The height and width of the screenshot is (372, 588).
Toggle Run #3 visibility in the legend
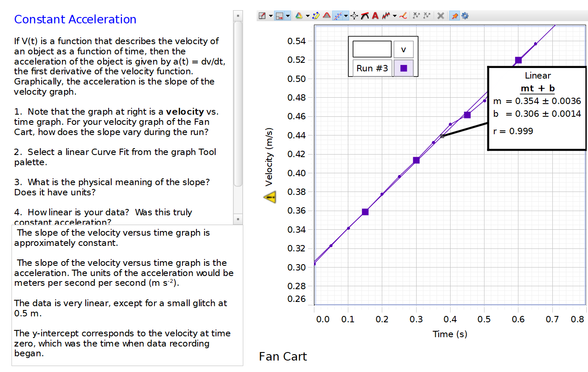(372, 68)
